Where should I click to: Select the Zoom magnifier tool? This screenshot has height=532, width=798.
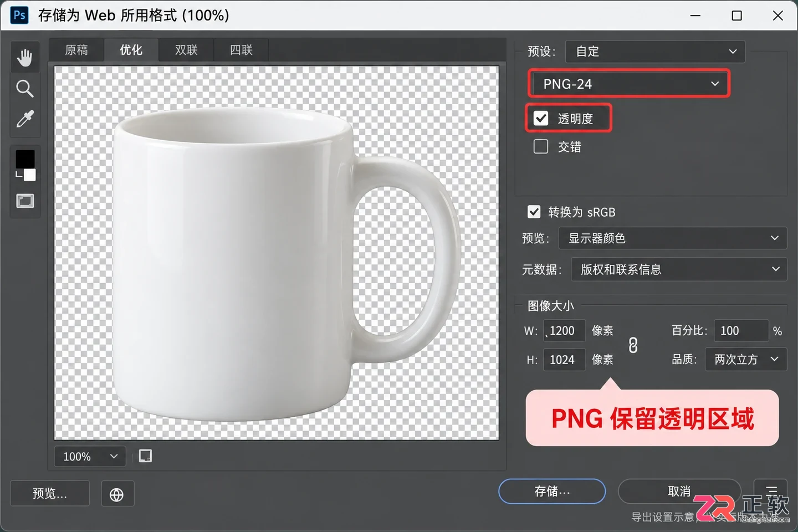pyautogui.click(x=24, y=89)
